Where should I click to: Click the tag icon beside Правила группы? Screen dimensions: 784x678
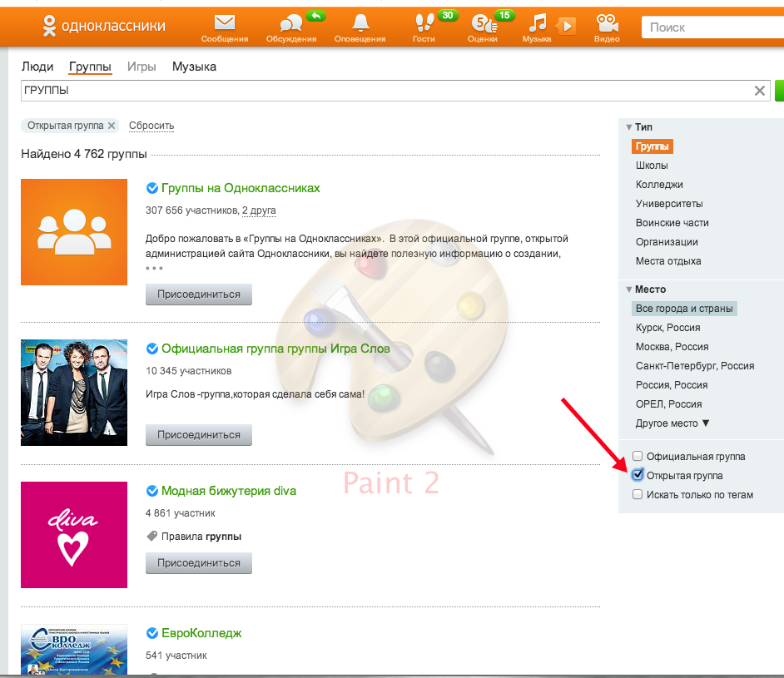151,536
